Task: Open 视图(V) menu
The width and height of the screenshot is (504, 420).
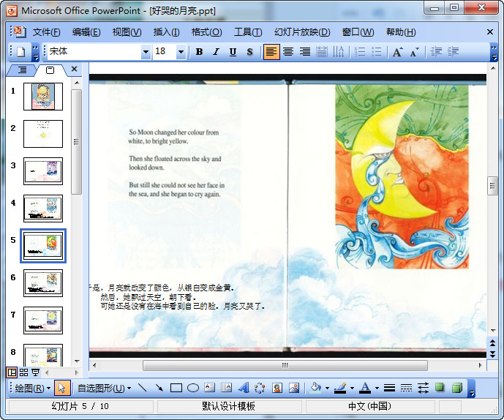Action: (127, 32)
